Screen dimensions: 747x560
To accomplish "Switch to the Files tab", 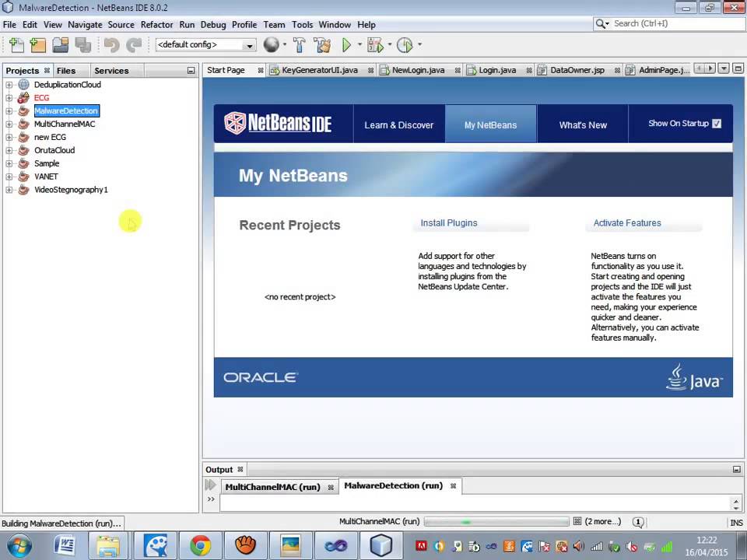I will [x=66, y=71].
